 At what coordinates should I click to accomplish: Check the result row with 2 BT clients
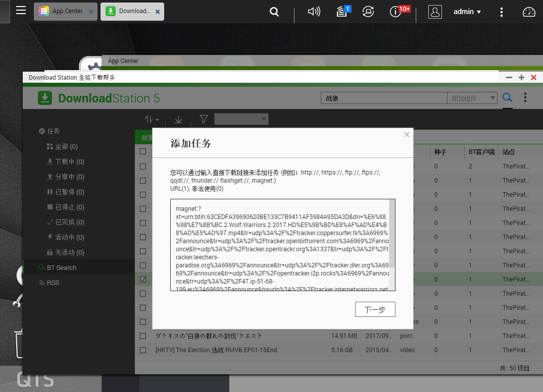coord(143,166)
